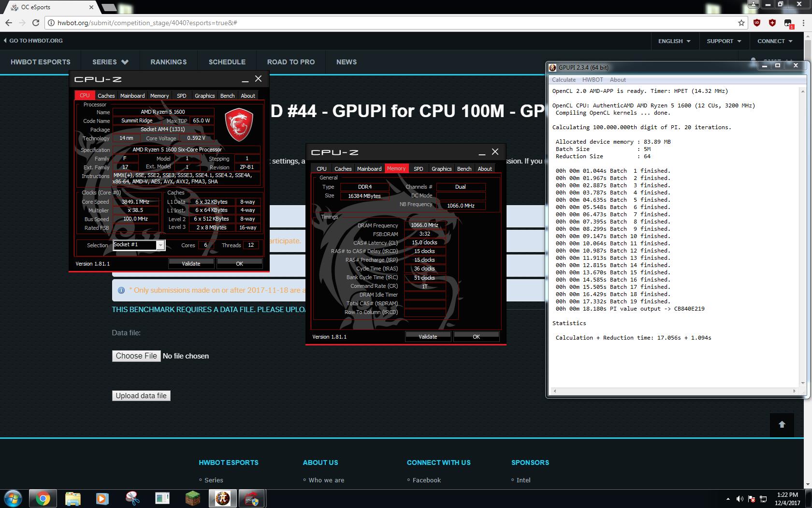Viewport: 812px width, 508px height.
Task: Click the volume speaker tray icon
Action: 739,499
